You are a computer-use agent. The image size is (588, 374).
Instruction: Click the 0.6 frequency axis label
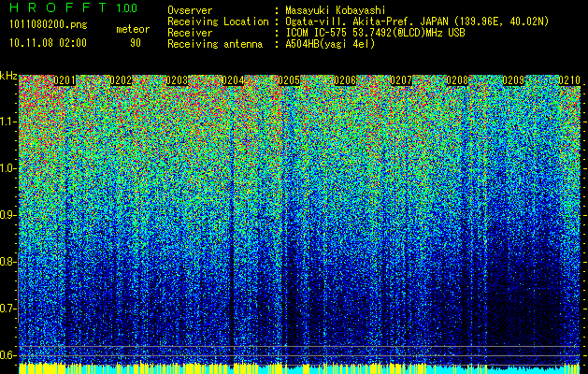(x=7, y=355)
